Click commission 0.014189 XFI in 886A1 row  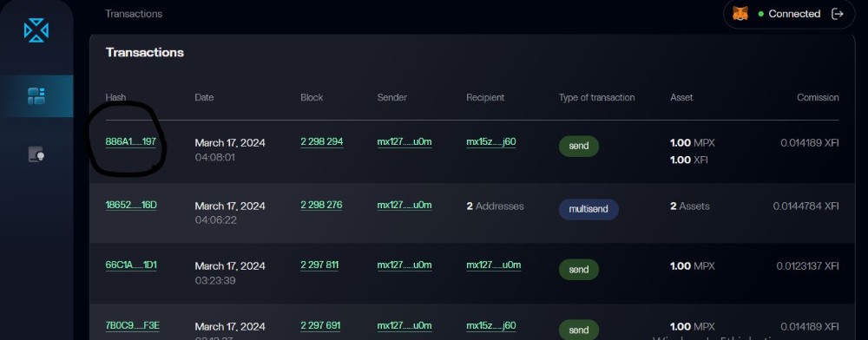pyautogui.click(x=810, y=142)
